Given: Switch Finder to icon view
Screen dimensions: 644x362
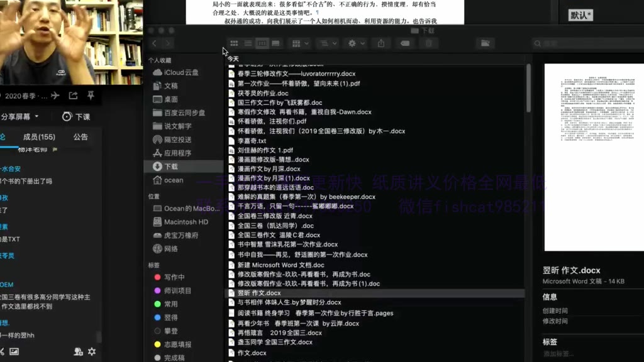Looking at the screenshot, I should click(x=234, y=43).
